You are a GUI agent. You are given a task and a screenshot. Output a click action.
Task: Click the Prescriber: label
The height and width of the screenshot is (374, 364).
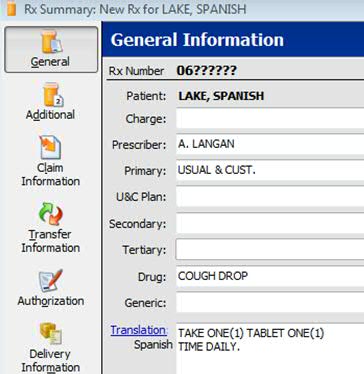tap(139, 145)
